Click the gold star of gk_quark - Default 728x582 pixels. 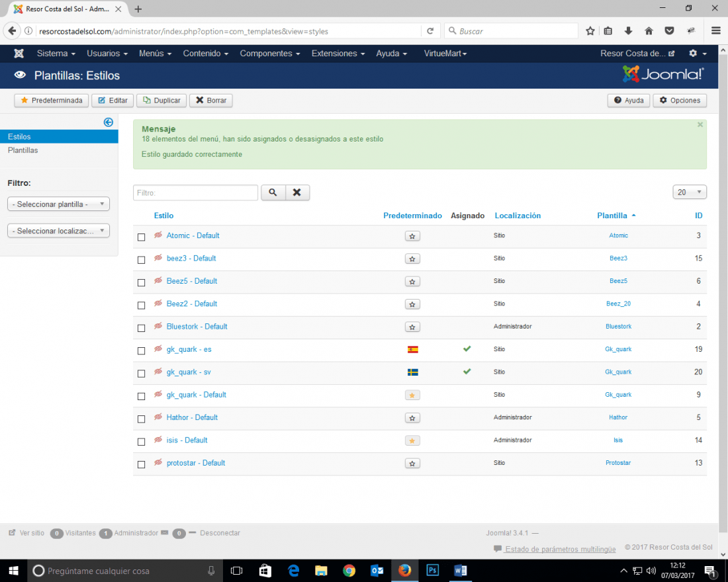tap(412, 395)
